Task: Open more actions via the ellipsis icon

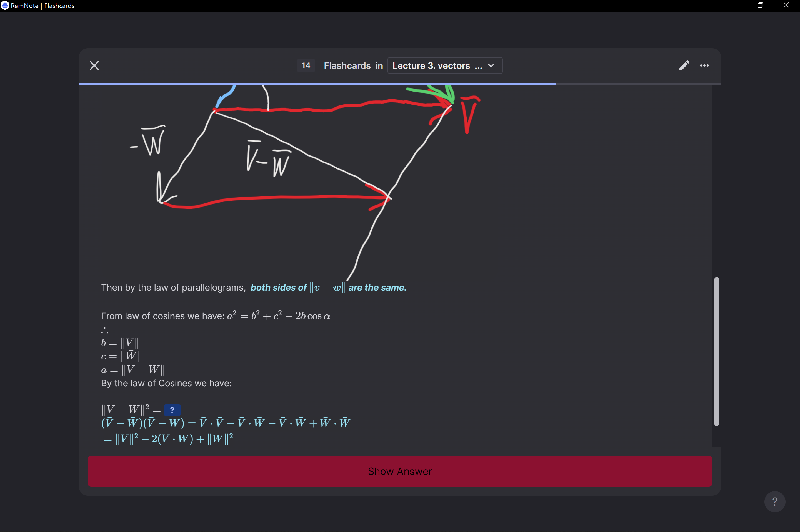Action: [705, 65]
